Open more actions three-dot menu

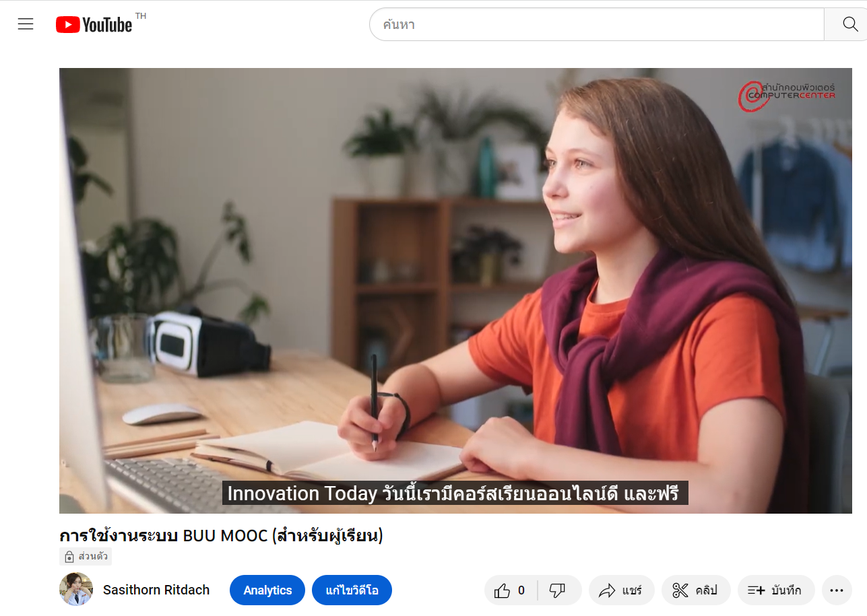click(837, 590)
